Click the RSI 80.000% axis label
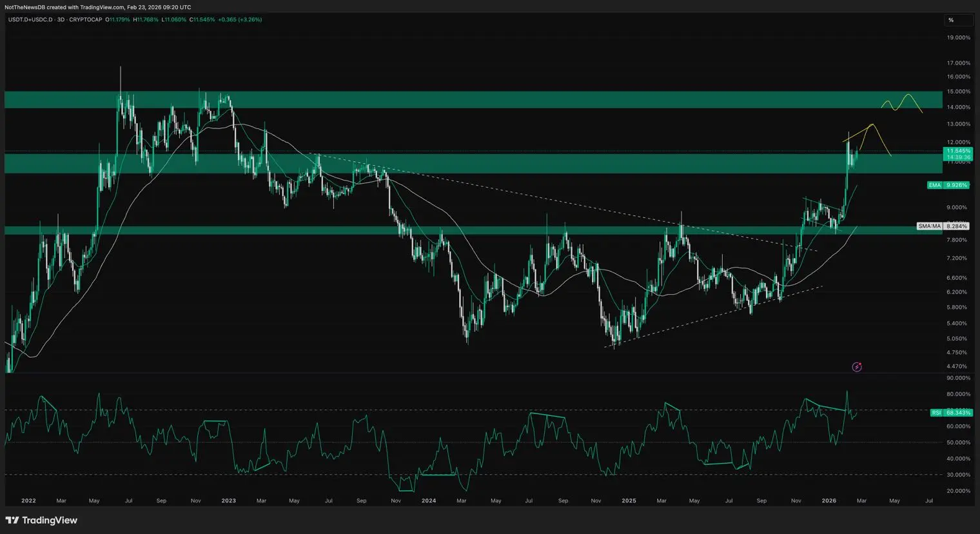Screen dimensions: 980x534 click(958, 394)
